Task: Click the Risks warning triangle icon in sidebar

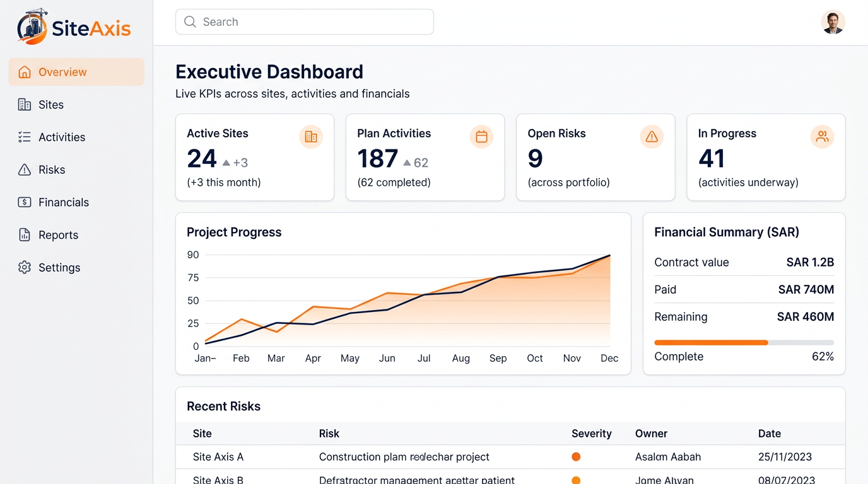Action: 25,170
